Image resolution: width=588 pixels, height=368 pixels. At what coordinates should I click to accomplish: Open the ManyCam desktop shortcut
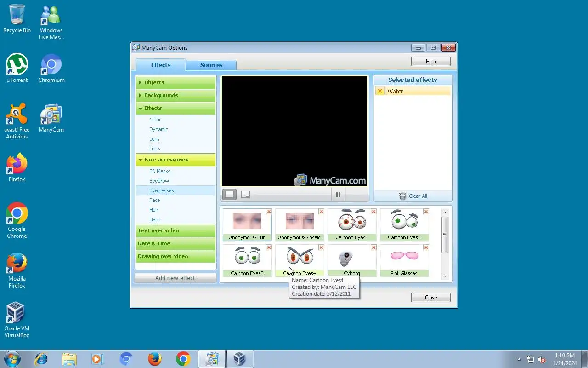pyautogui.click(x=51, y=118)
